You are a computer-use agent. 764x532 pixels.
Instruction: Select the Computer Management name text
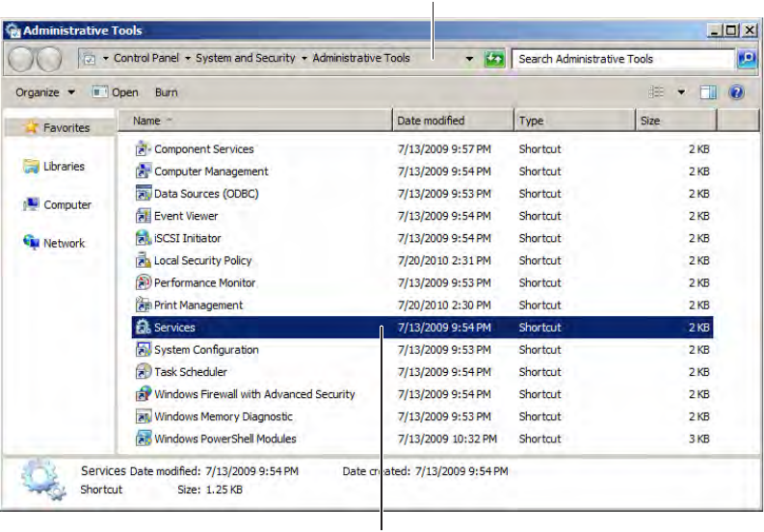[211, 172]
